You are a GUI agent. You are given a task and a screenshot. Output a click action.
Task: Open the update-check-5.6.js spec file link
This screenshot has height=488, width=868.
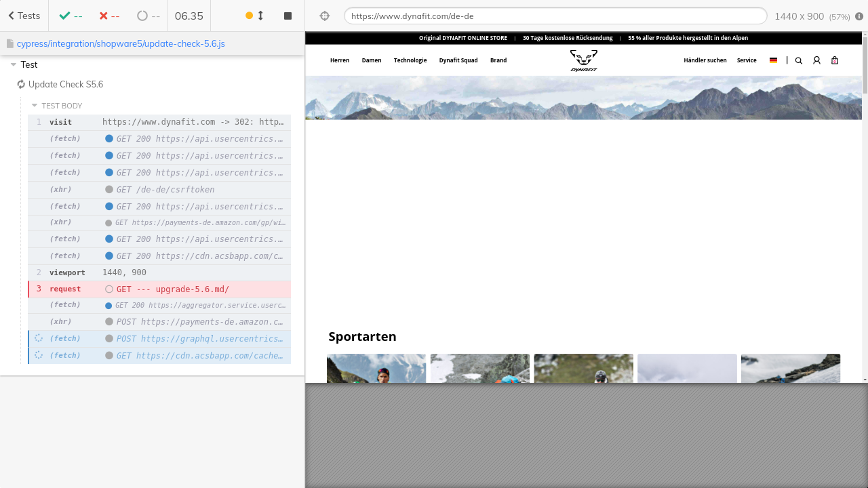121,43
